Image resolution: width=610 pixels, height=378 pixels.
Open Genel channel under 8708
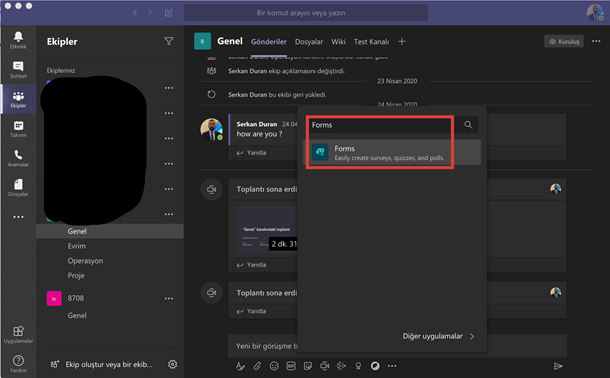pyautogui.click(x=77, y=315)
